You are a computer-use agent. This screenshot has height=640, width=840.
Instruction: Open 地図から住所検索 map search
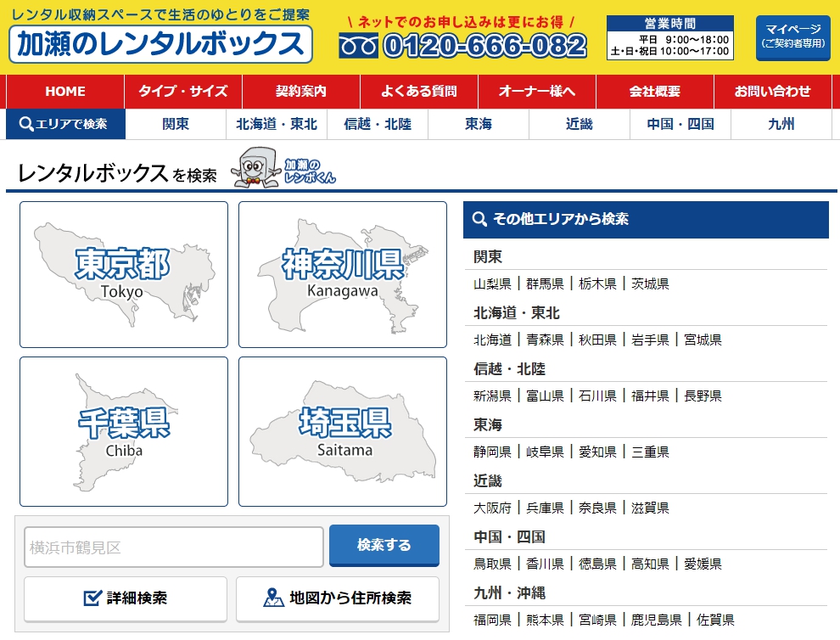pyautogui.click(x=338, y=598)
